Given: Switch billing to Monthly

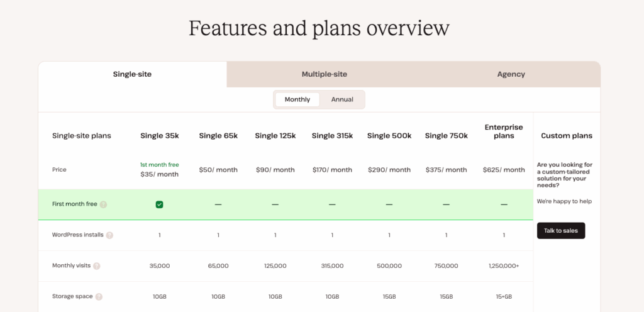Looking at the screenshot, I should [x=297, y=99].
